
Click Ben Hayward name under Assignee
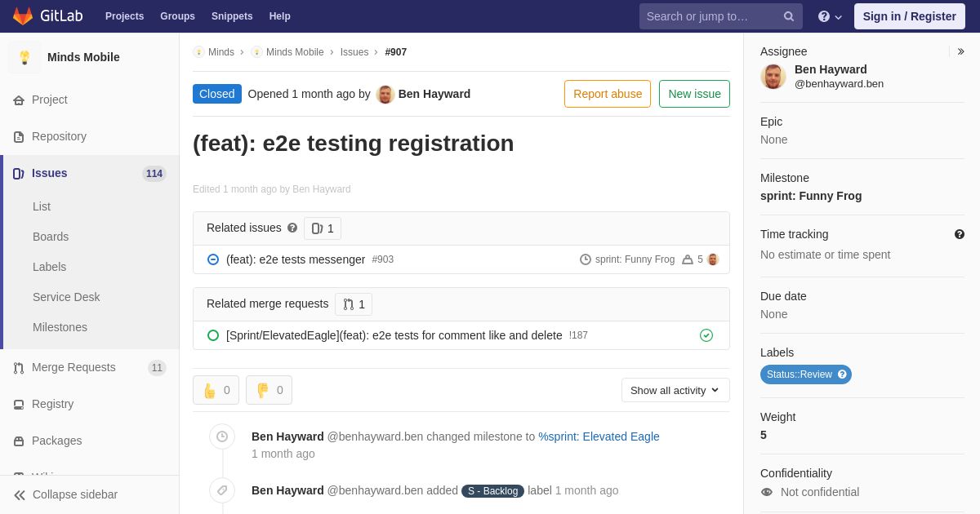(831, 69)
